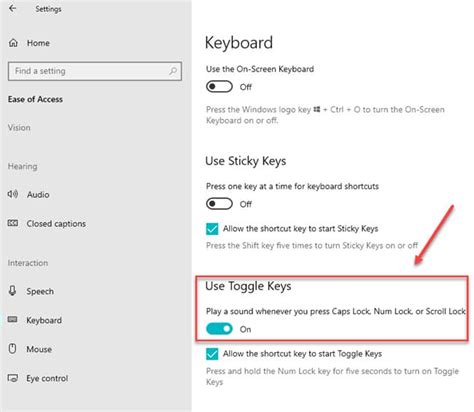The width and height of the screenshot is (474, 412).
Task: Click 'Press one key at a time' label
Action: [292, 186]
